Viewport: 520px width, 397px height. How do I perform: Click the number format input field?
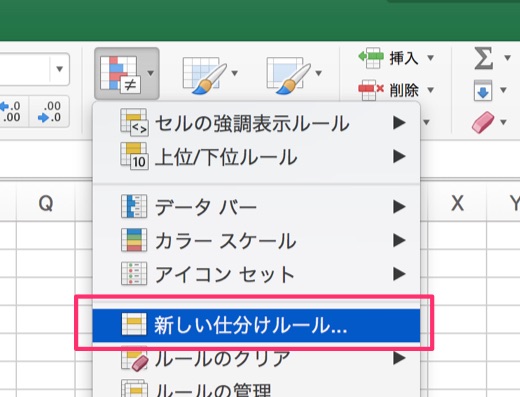[24, 69]
